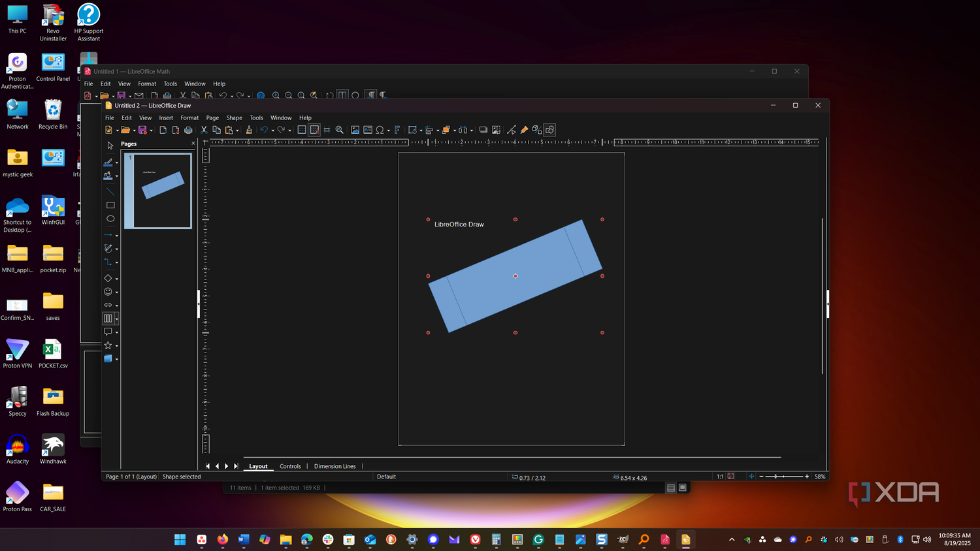Click the Export as PDF icon
Viewport: 980px width, 551px height.
pyautogui.click(x=176, y=130)
